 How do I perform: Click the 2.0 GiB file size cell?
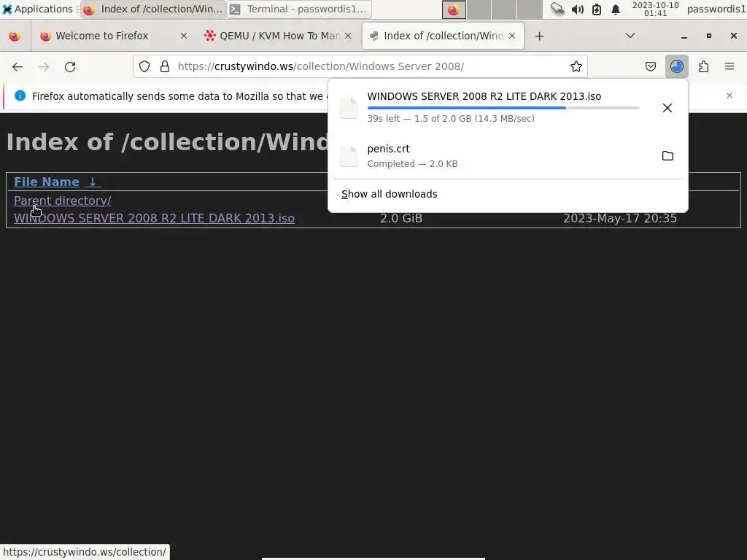(x=401, y=218)
